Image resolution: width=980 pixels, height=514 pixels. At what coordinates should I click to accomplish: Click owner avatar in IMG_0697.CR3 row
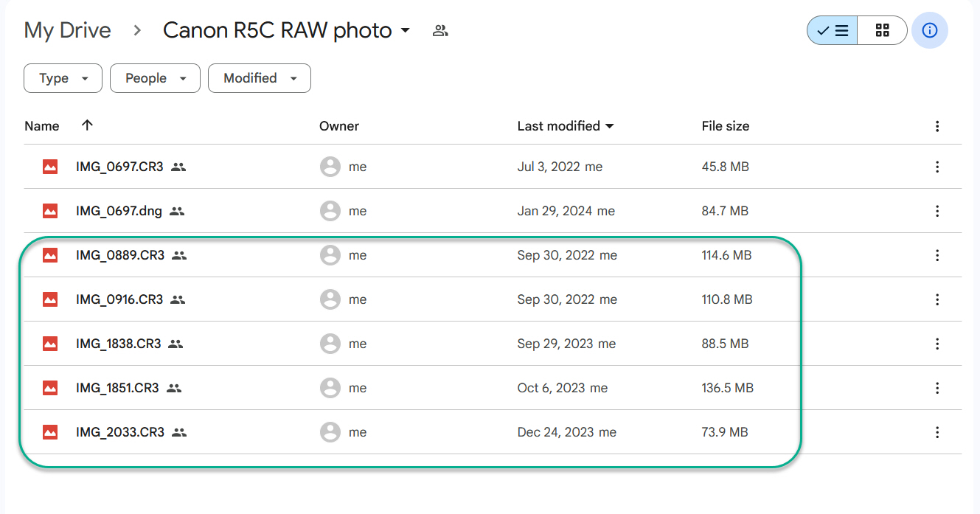click(x=330, y=167)
